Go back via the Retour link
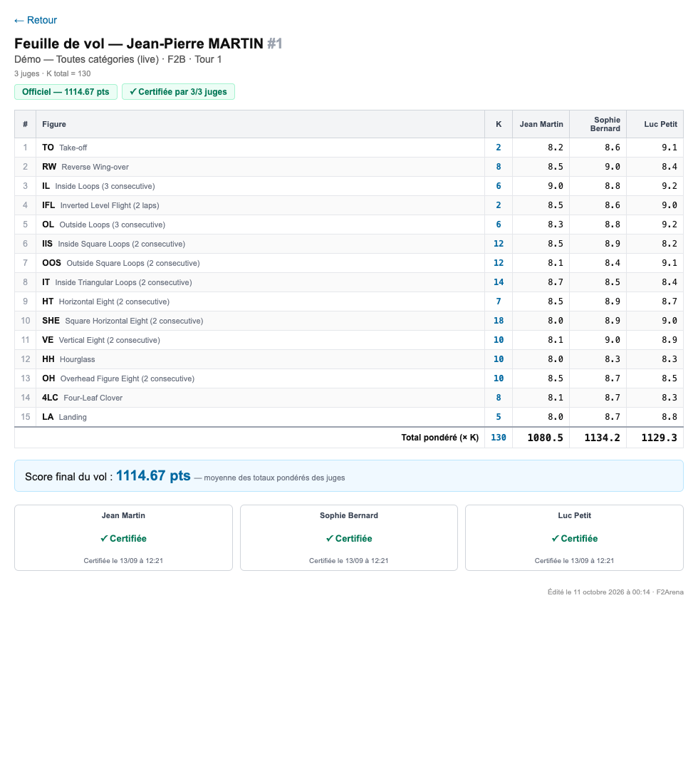Viewport: 698px width, 784px height. pyautogui.click(x=36, y=20)
